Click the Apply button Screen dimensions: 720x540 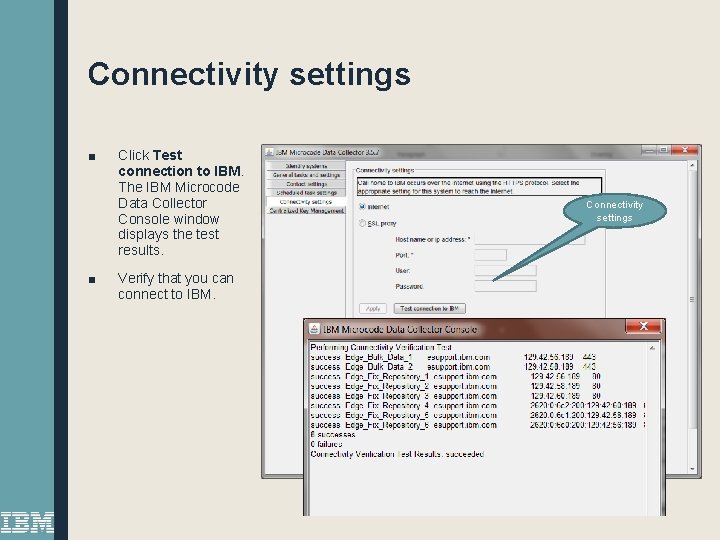372,309
